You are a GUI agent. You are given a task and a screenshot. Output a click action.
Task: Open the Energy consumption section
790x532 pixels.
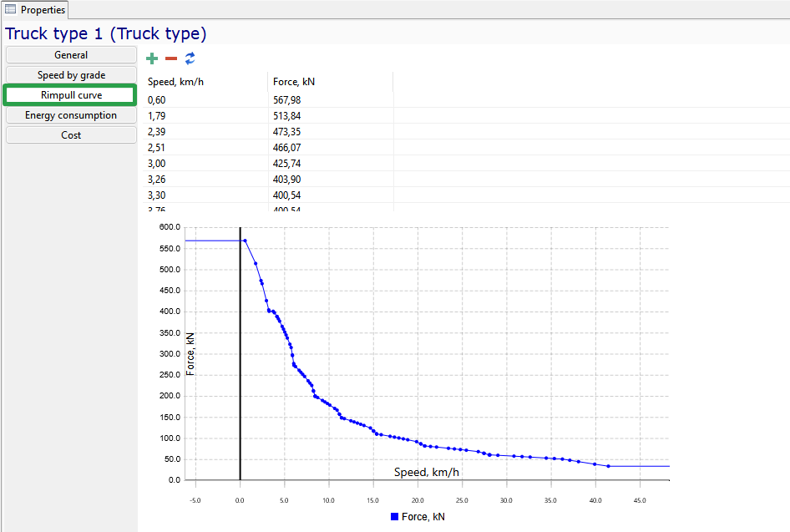click(71, 115)
